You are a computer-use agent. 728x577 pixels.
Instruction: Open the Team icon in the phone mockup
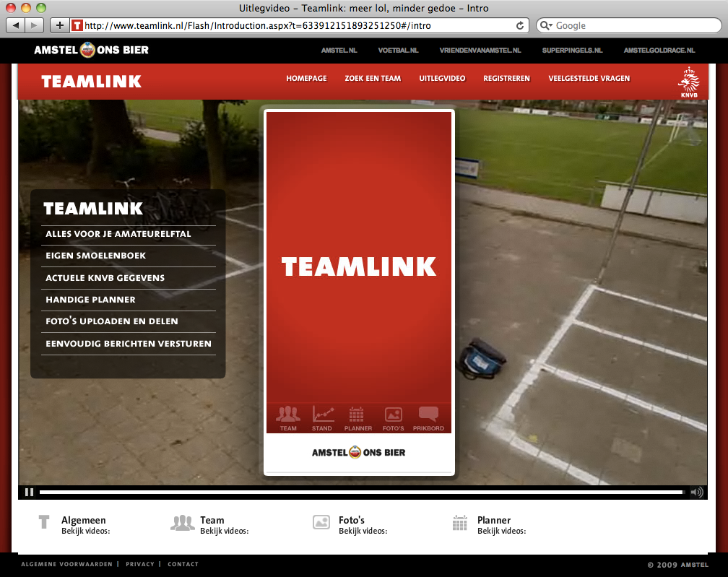pyautogui.click(x=288, y=418)
